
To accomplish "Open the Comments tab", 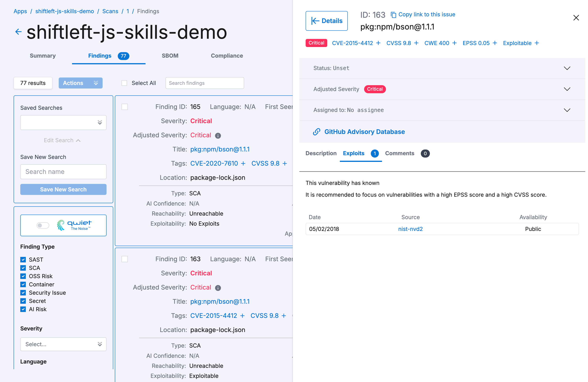I will (x=407, y=153).
